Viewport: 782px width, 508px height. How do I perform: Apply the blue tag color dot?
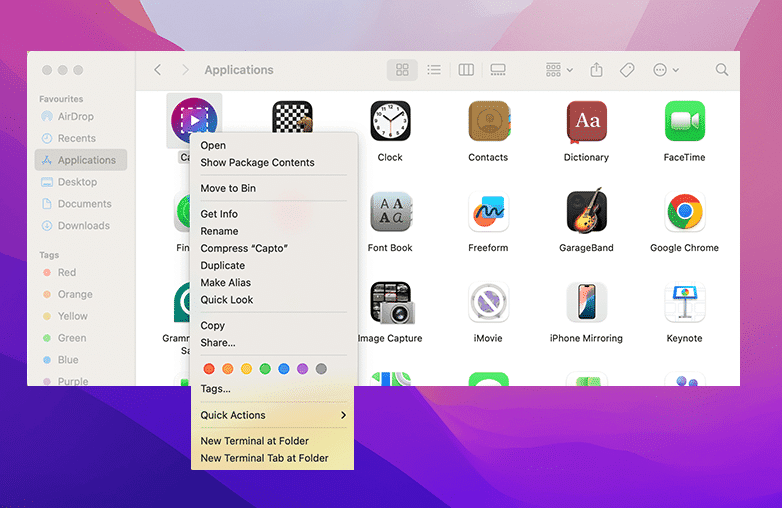tap(284, 369)
